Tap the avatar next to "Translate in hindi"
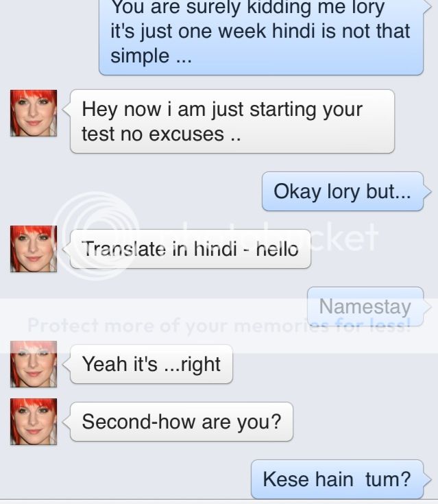The width and height of the screenshot is (438, 504). 33,248
